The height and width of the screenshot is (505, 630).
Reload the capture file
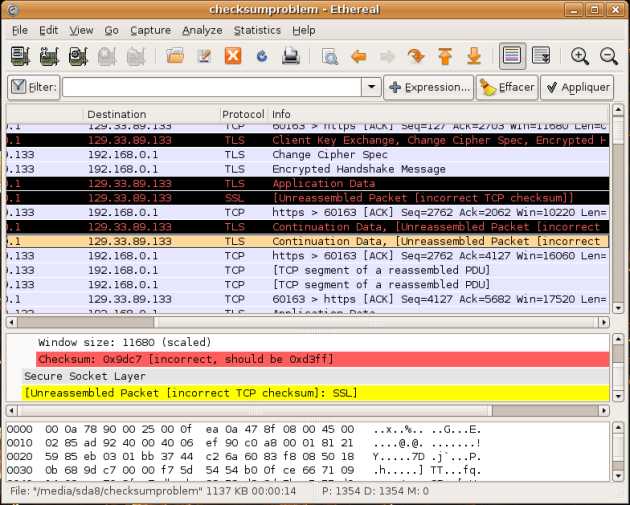261,56
